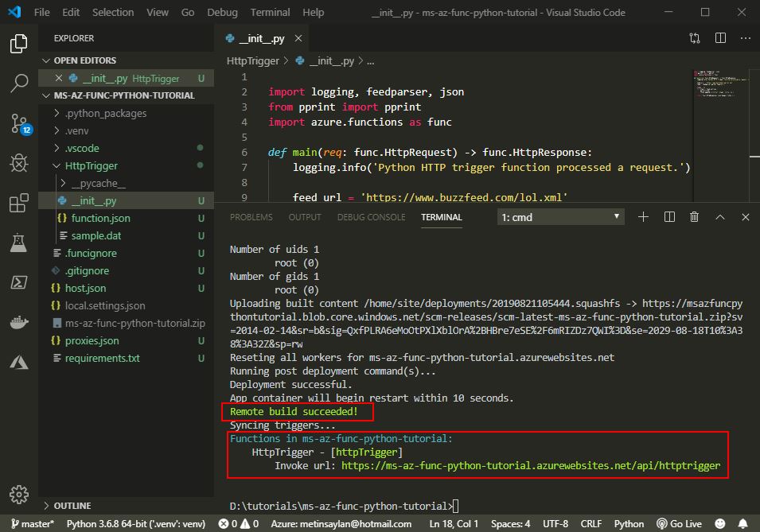This screenshot has height=532, width=760.
Task: Create a new terminal with plus icon
Action: [643, 217]
